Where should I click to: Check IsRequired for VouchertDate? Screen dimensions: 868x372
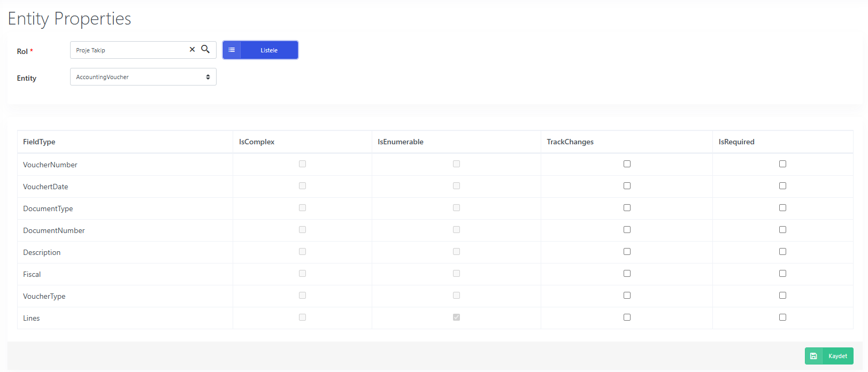[x=782, y=186]
